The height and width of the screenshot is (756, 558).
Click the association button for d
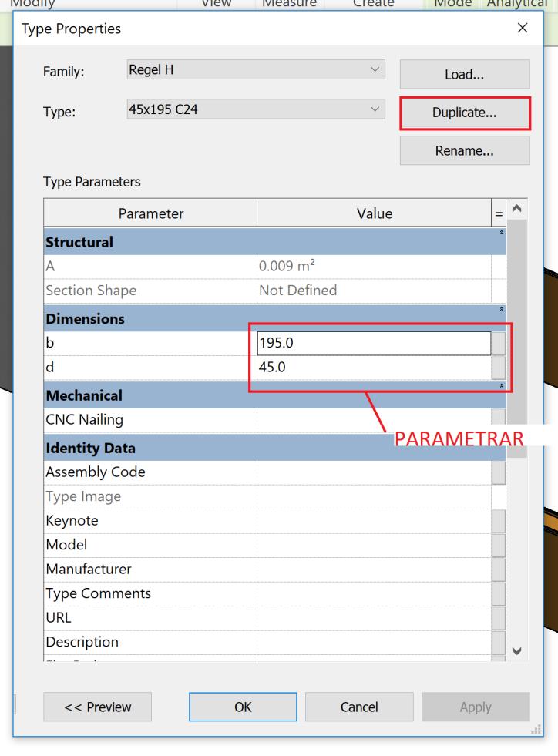click(499, 368)
